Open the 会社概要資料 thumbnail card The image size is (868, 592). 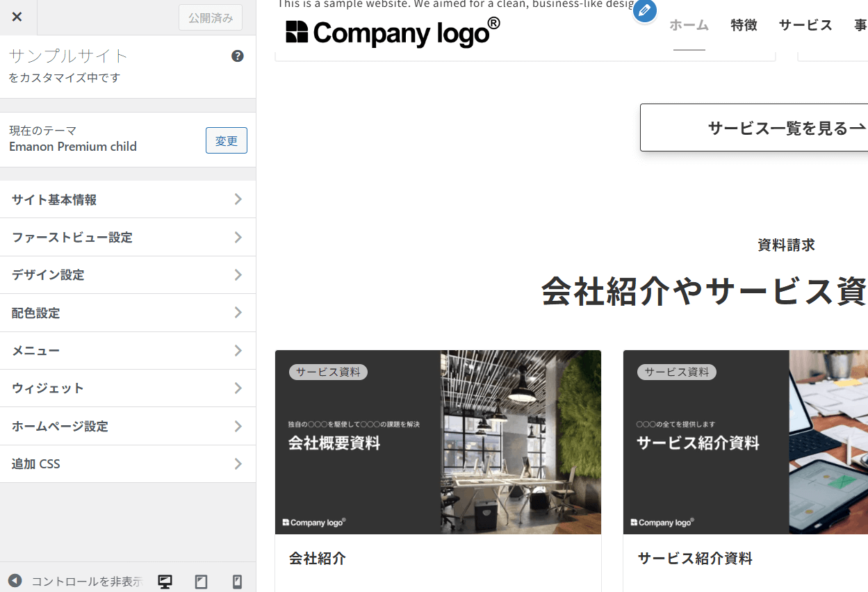438,442
